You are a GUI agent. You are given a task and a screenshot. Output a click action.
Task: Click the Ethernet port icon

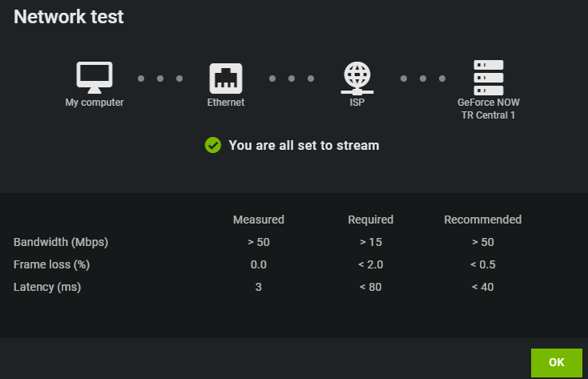pyautogui.click(x=226, y=78)
